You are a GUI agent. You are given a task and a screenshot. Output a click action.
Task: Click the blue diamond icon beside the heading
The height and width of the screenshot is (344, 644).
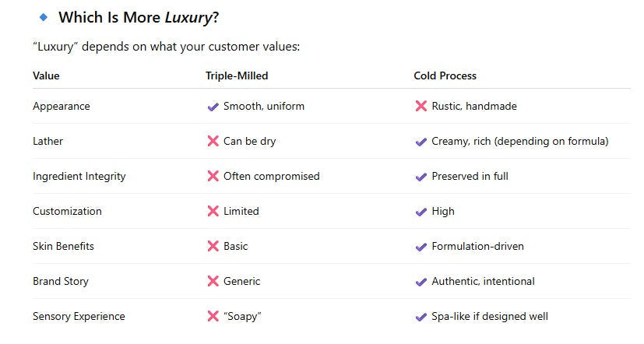coord(43,16)
